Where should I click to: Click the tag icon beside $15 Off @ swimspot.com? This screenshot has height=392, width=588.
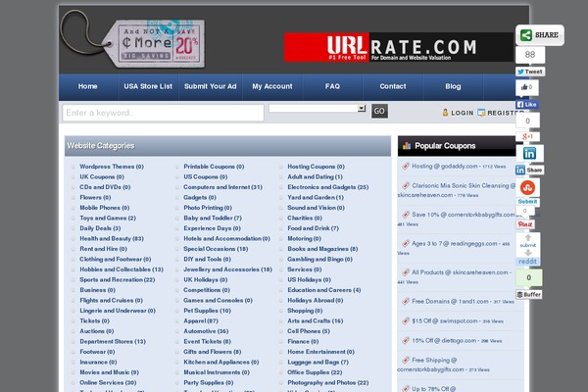point(406,320)
